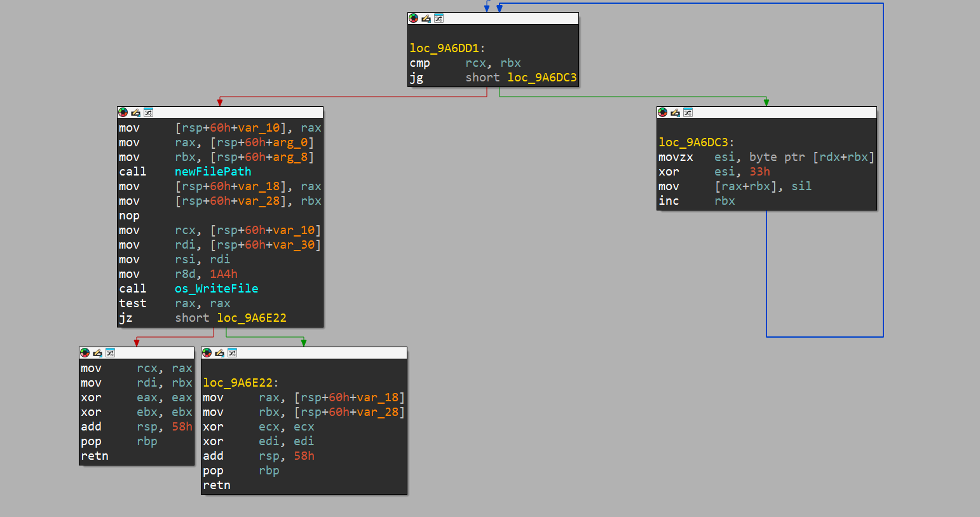Click loc_9A6E22 operand in the jz instruction

pyautogui.click(x=252, y=318)
